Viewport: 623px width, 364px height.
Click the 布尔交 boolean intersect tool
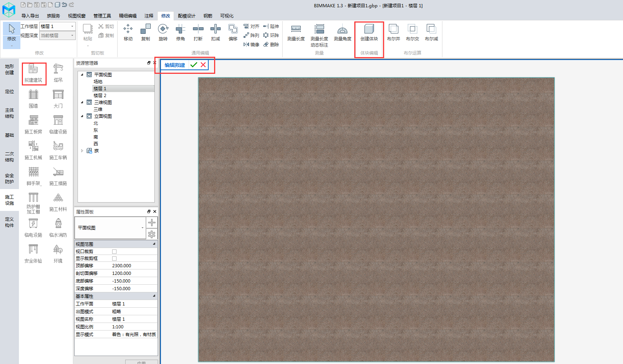coord(413,32)
